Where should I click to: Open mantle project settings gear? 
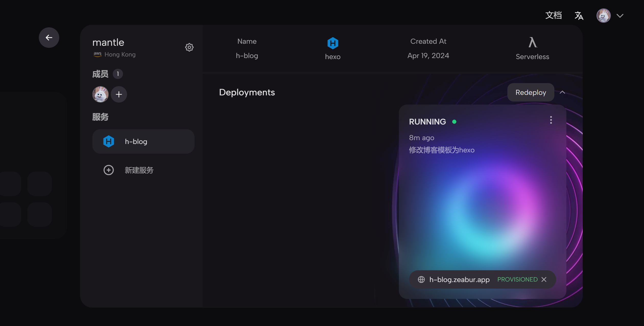pyautogui.click(x=189, y=47)
